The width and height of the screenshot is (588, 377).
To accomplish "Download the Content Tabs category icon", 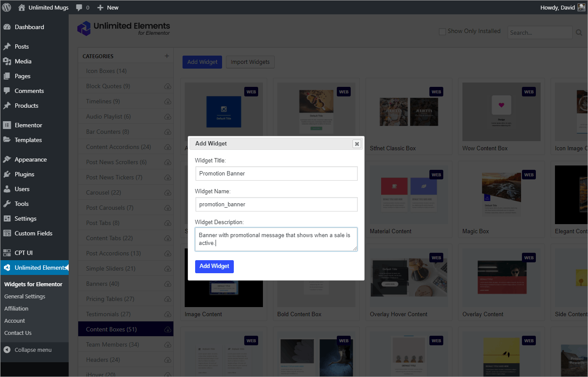I will click(x=167, y=238).
